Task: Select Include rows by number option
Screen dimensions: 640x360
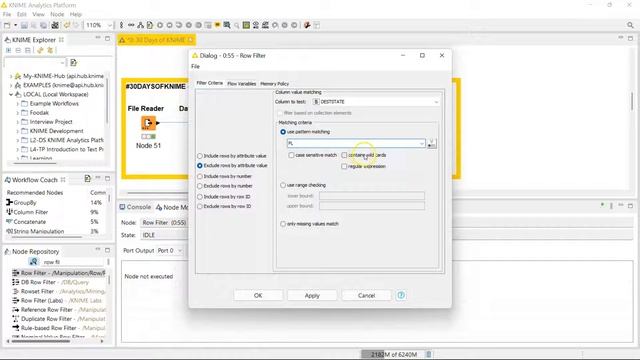Action: click(x=200, y=176)
